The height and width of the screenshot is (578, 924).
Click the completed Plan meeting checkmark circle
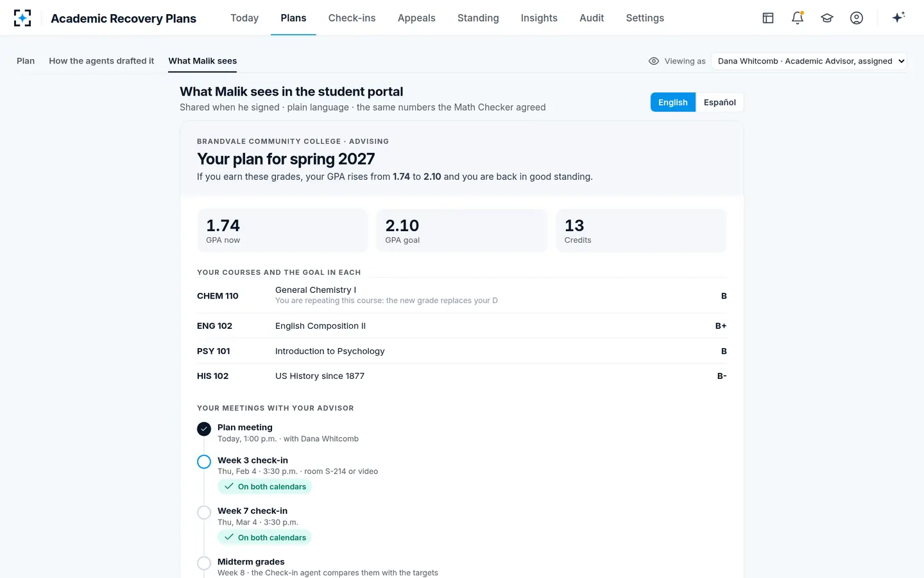204,429
